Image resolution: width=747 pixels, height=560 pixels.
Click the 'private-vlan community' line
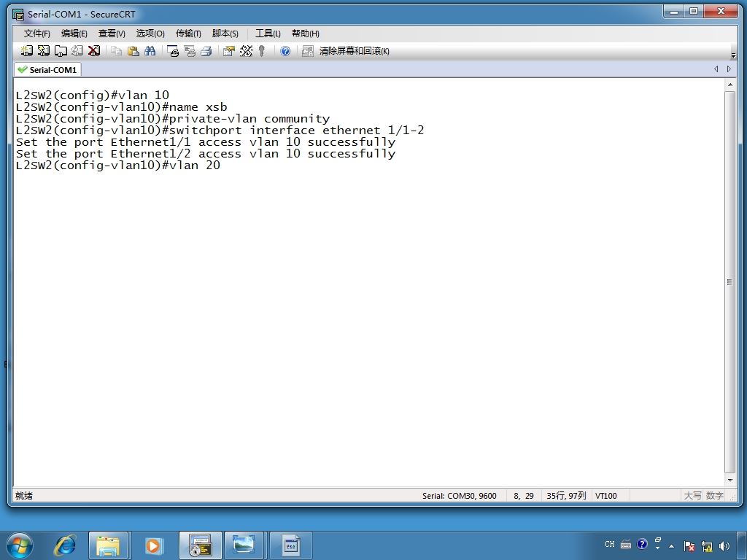coord(172,119)
